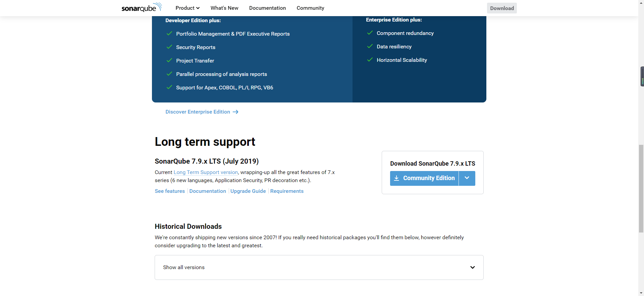644x296 pixels.
Task: Click the Horizontal Scalability feature text
Action: [402, 60]
